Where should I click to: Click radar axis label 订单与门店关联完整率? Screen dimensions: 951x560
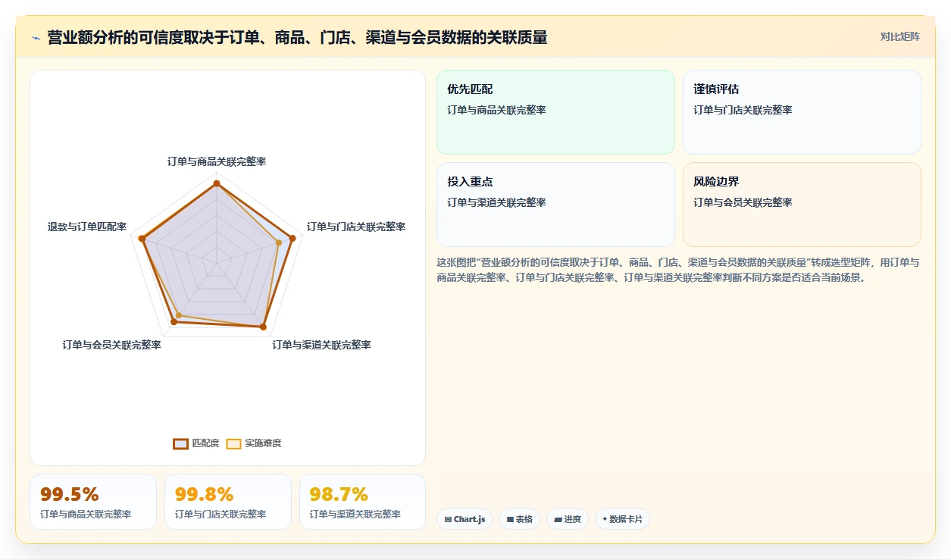(x=356, y=227)
